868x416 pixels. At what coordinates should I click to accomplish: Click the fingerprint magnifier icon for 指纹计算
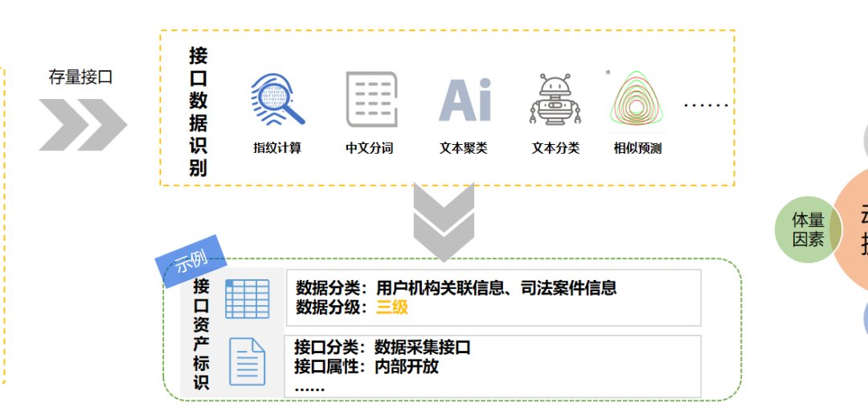click(x=277, y=99)
